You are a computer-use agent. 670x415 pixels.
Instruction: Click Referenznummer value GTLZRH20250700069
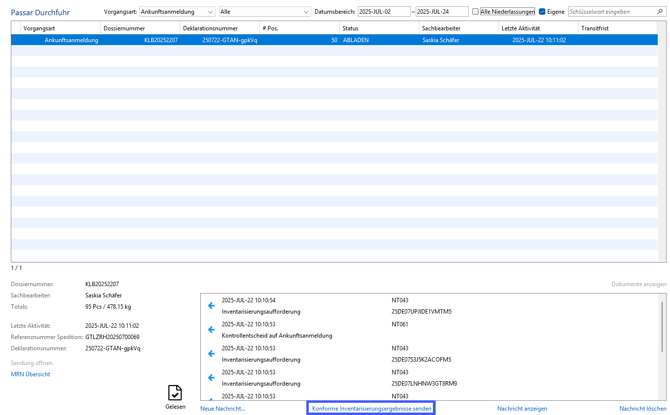[x=112, y=337]
